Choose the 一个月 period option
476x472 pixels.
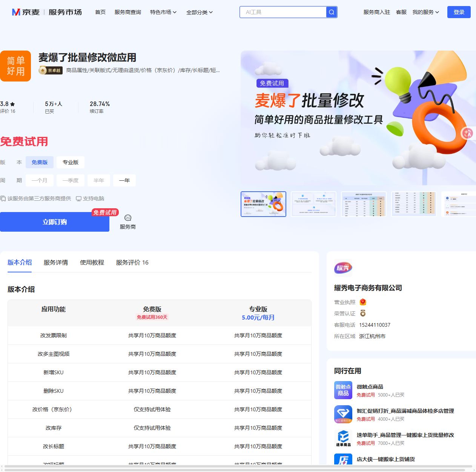click(x=40, y=180)
